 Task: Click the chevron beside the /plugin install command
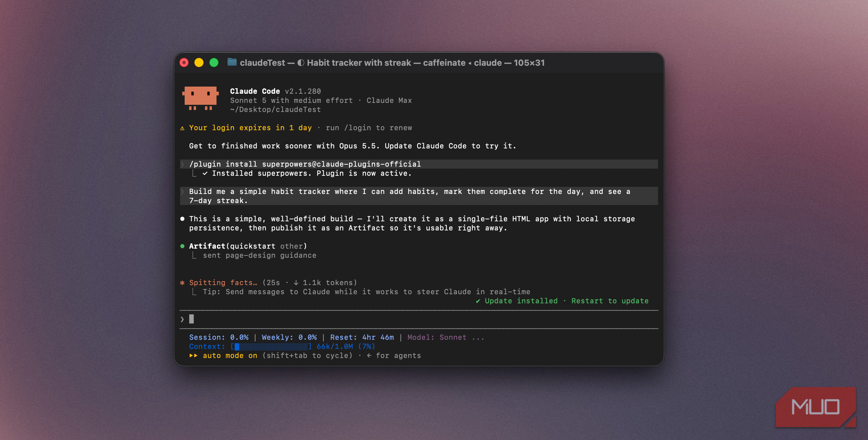click(182, 164)
